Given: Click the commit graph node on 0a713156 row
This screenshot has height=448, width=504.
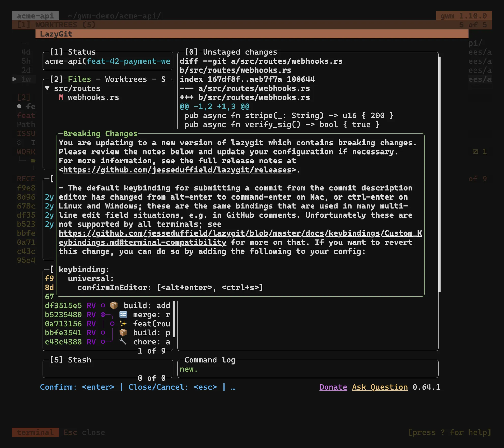Looking at the screenshot, I should pyautogui.click(x=112, y=324).
